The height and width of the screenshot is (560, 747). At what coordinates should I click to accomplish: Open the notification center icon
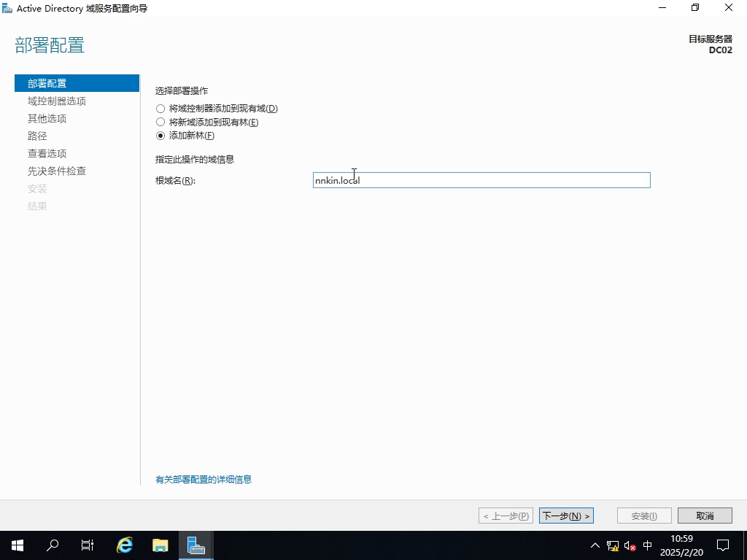click(x=723, y=545)
